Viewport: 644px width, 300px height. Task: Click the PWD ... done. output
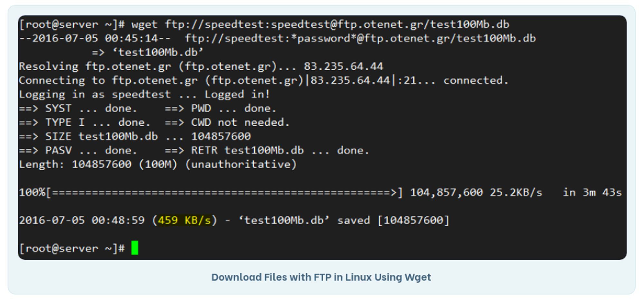click(x=234, y=108)
